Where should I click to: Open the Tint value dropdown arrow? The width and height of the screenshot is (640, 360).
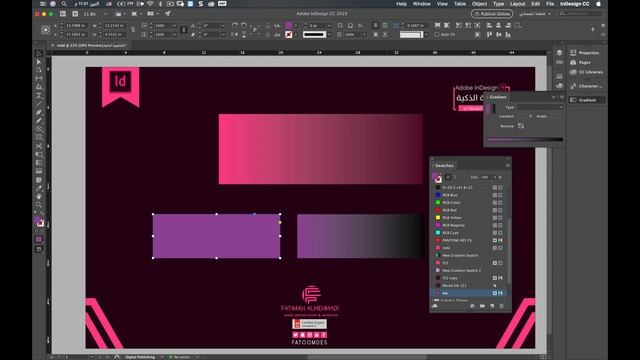pyautogui.click(x=495, y=177)
